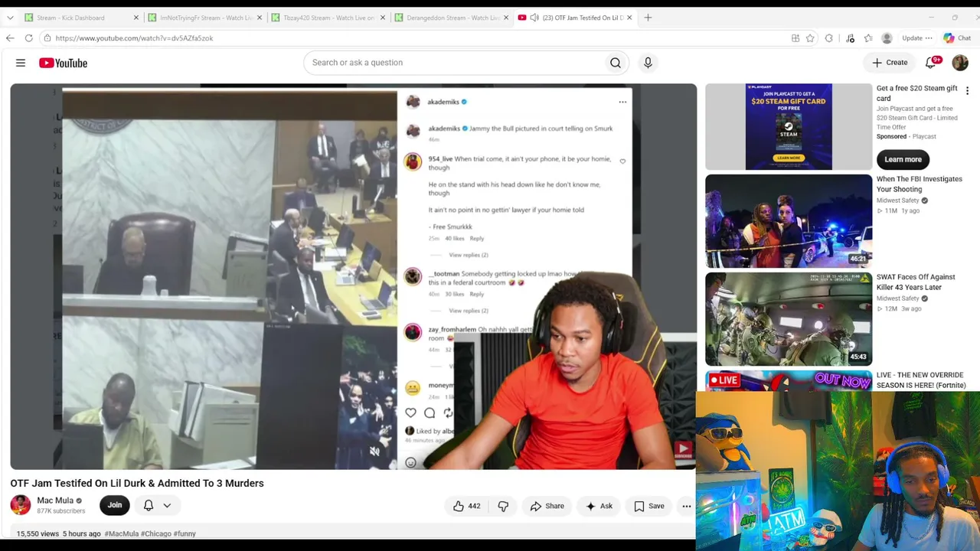Open video titled 'When The FBI Investigates Your Shooting'
980x551 pixels.
point(920,184)
